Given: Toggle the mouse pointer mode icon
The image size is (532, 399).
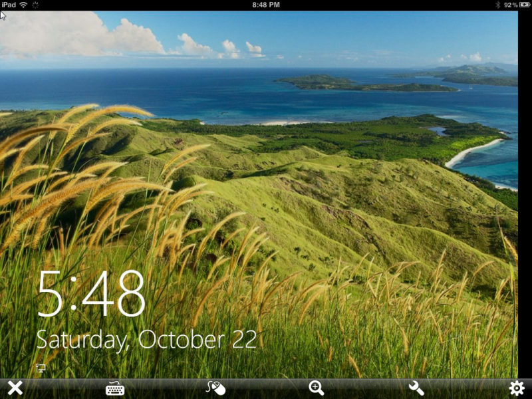Looking at the screenshot, I should pyautogui.click(x=215, y=388).
